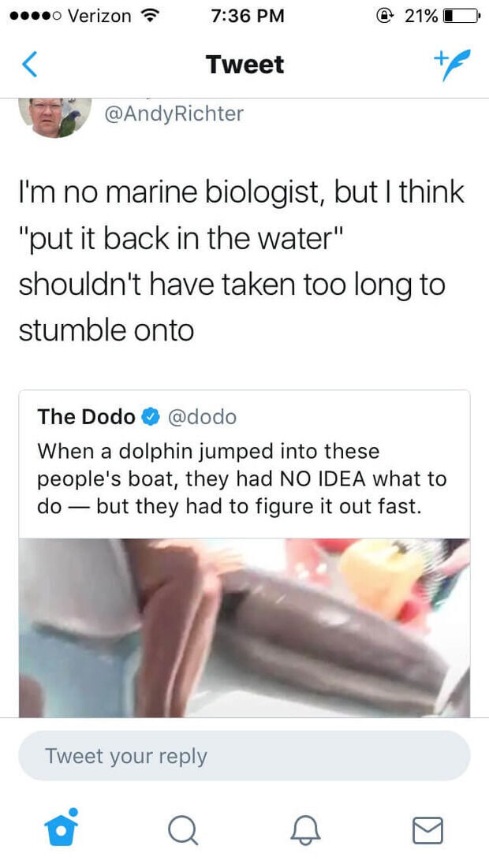Tap the main tweet text about marine biologist
This screenshot has height=868, width=489.
click(x=241, y=261)
